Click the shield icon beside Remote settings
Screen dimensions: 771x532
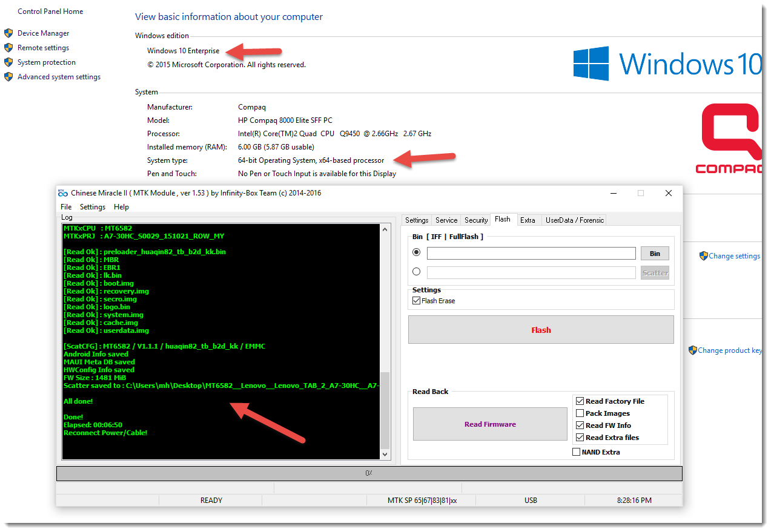8,48
